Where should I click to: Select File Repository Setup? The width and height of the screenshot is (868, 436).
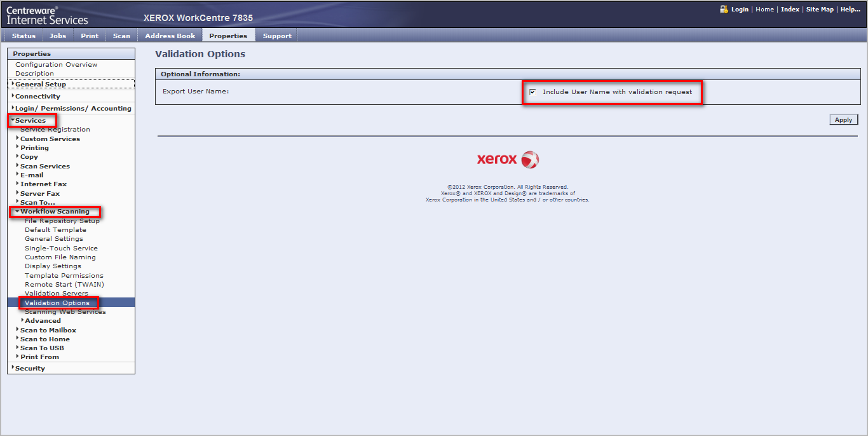tap(62, 221)
